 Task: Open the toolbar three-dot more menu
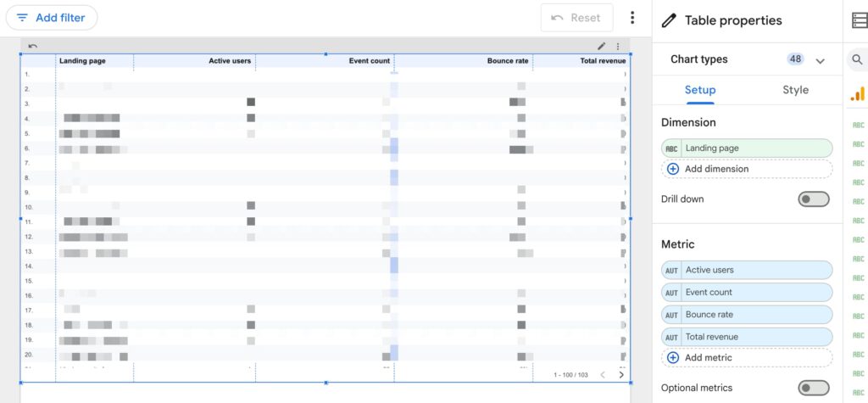click(x=632, y=18)
